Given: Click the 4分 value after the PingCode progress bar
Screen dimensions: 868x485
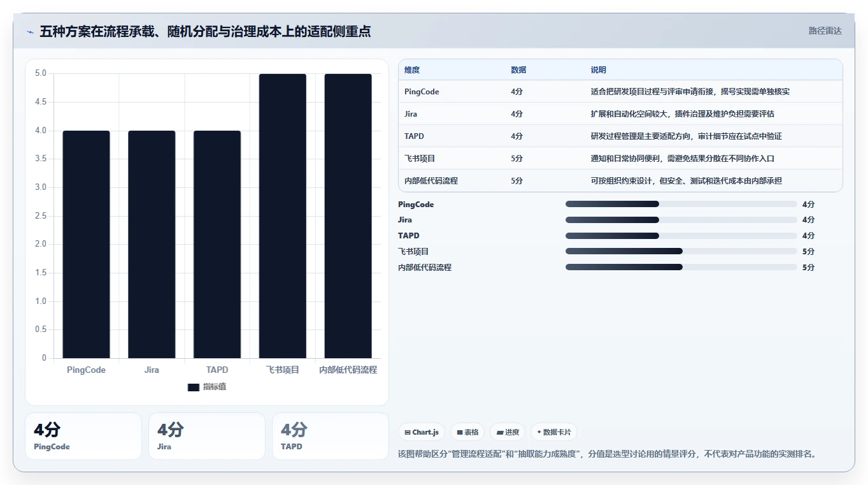Looking at the screenshot, I should pyautogui.click(x=808, y=205).
